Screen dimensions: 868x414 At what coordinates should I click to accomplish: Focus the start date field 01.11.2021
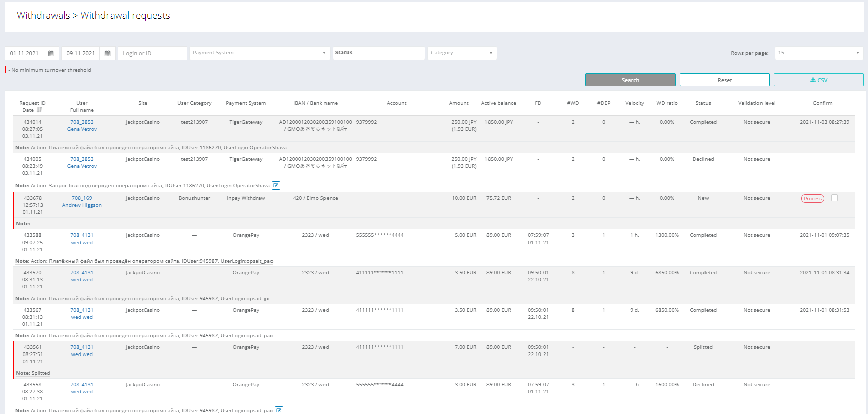pos(24,53)
